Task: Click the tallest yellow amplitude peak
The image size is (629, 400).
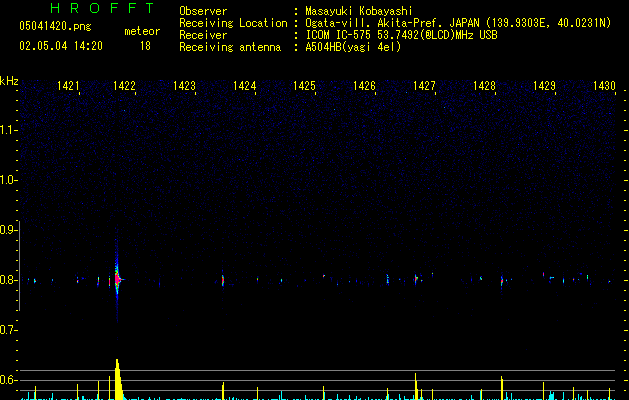Action: tap(118, 380)
